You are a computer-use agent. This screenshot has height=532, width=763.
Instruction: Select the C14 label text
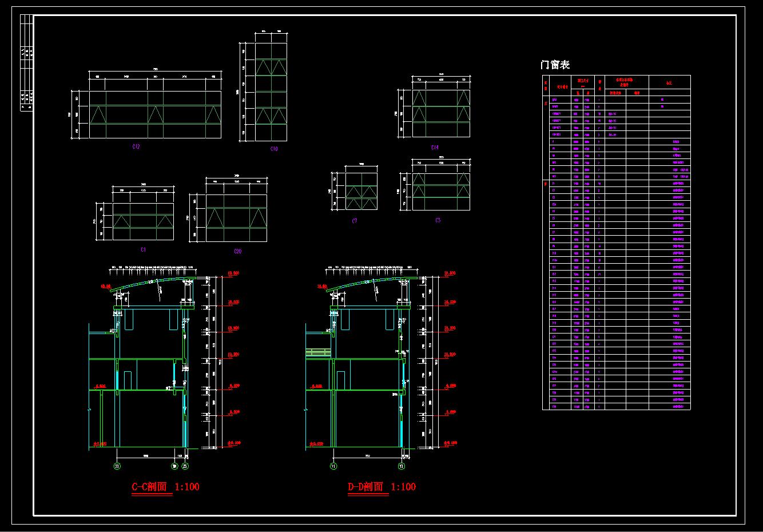435,148
